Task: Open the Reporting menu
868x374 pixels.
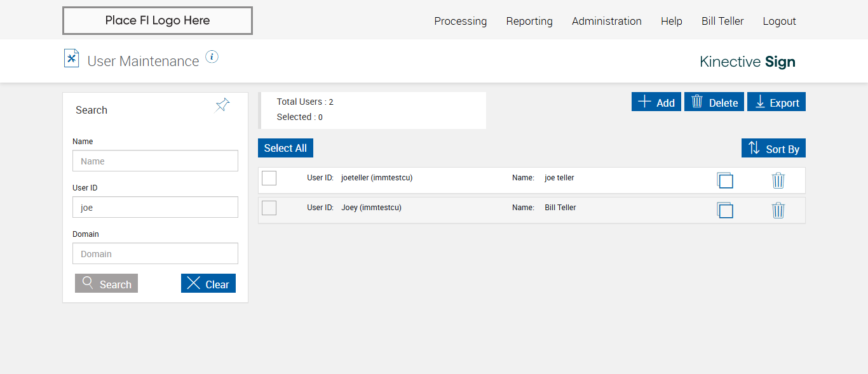Action: point(529,21)
